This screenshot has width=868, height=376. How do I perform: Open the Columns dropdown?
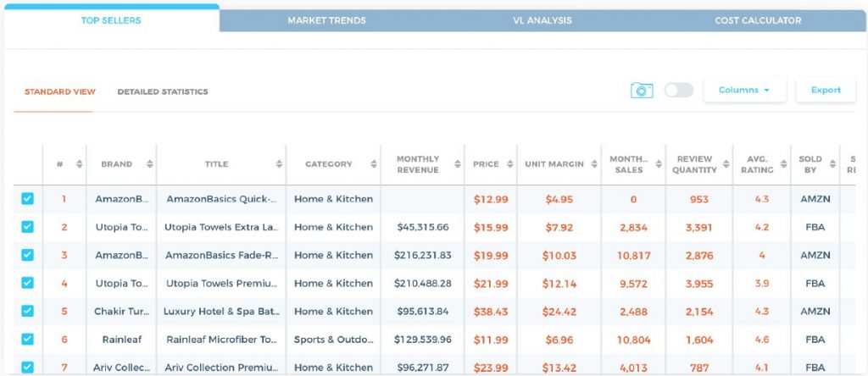click(744, 90)
